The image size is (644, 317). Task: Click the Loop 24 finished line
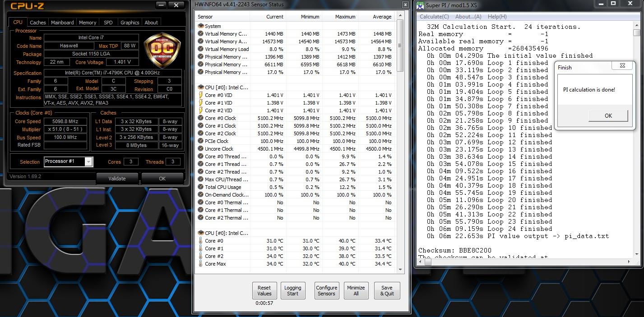[490, 229]
